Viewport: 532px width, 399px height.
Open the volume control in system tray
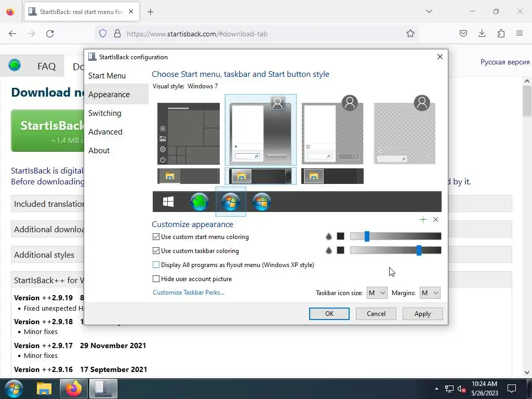pyautogui.click(x=461, y=389)
